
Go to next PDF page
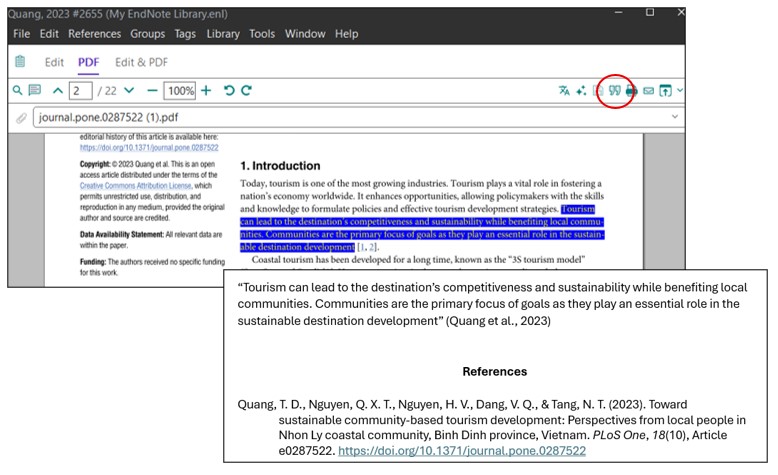tap(129, 91)
